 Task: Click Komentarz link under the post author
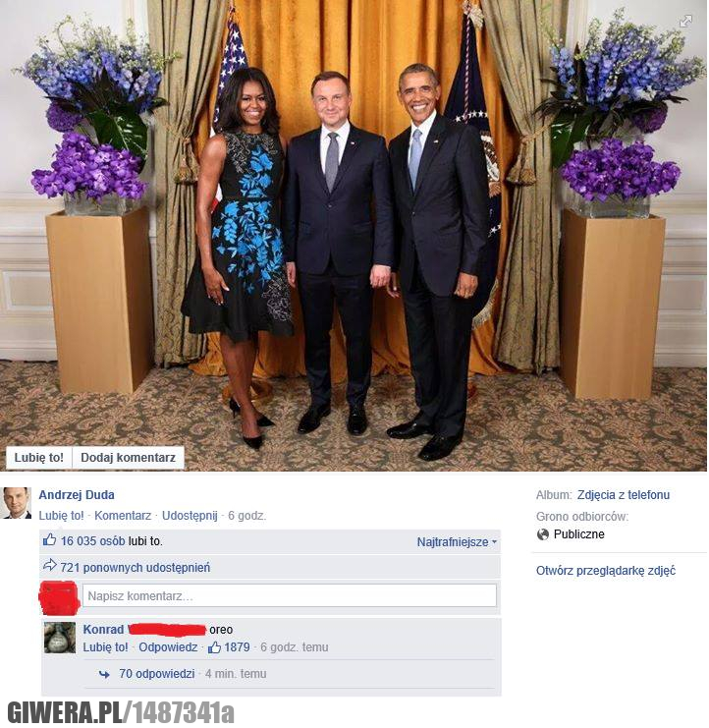[123, 516]
